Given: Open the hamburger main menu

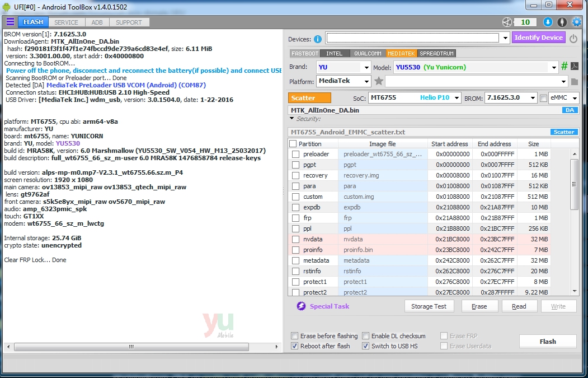Looking at the screenshot, I should point(10,22).
